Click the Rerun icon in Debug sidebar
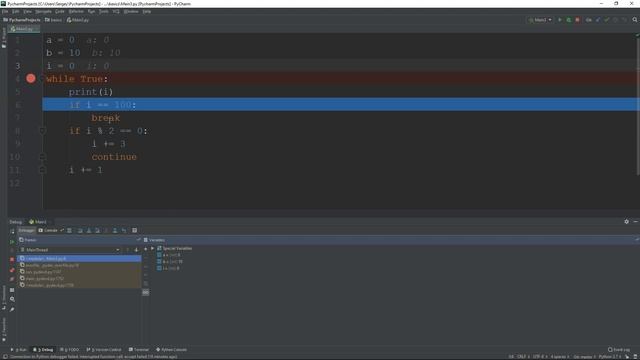Screen dimensions: 640x360 pos(12,231)
